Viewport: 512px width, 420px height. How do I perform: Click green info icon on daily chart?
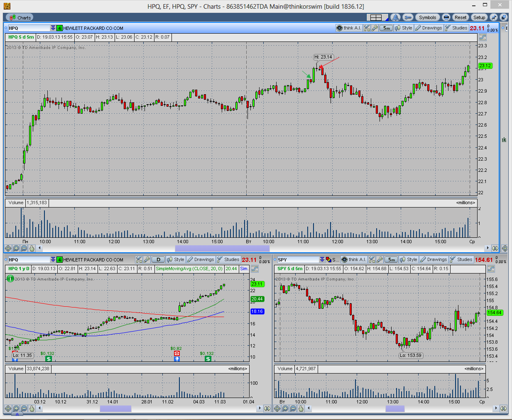(10, 278)
